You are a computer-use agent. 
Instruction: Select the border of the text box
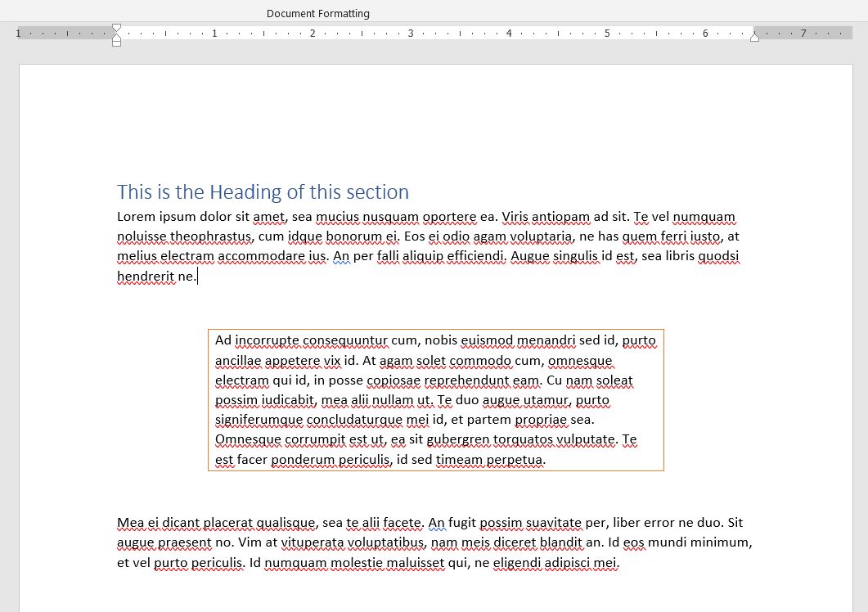coord(435,330)
